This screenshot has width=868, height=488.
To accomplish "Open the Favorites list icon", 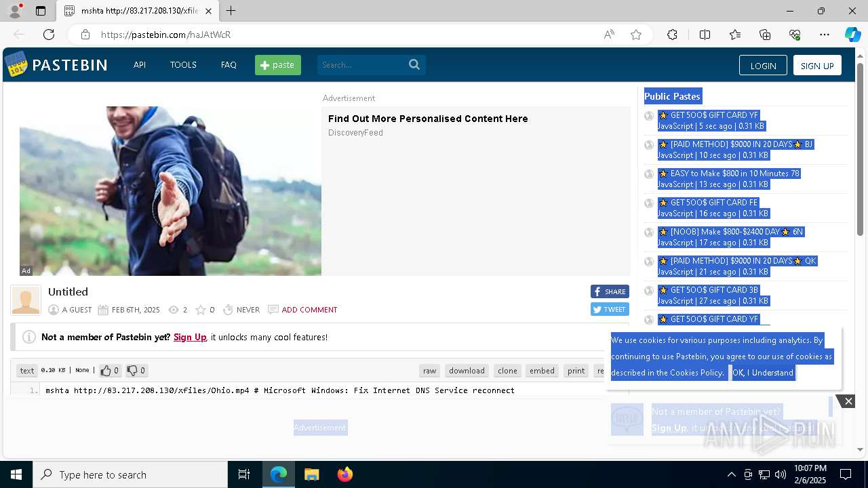I will (x=735, y=35).
